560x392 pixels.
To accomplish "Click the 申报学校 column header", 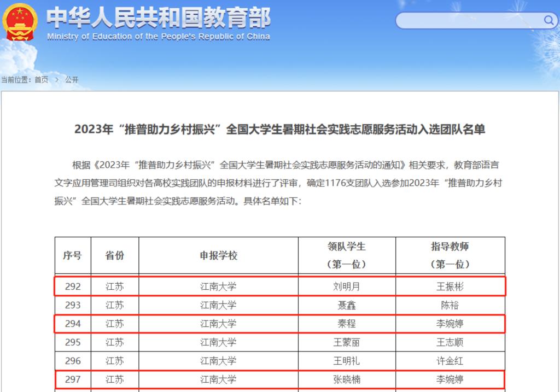I will [218, 255].
